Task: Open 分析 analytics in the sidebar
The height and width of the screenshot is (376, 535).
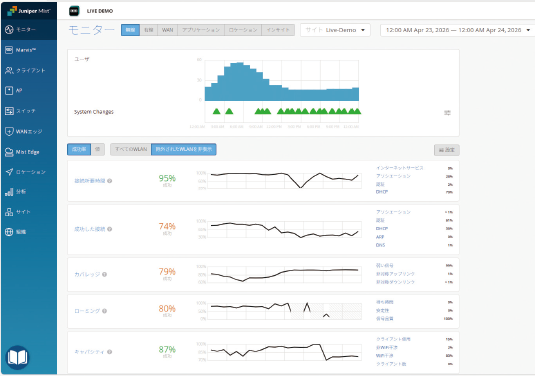Action: (29, 192)
